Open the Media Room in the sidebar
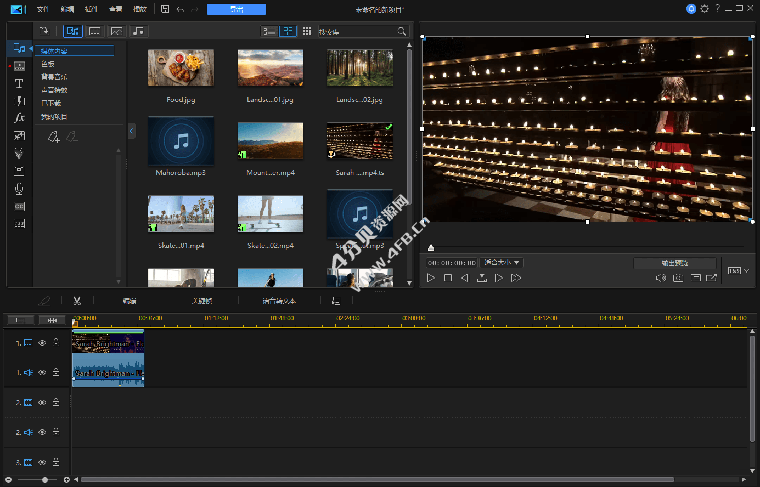 click(x=19, y=47)
